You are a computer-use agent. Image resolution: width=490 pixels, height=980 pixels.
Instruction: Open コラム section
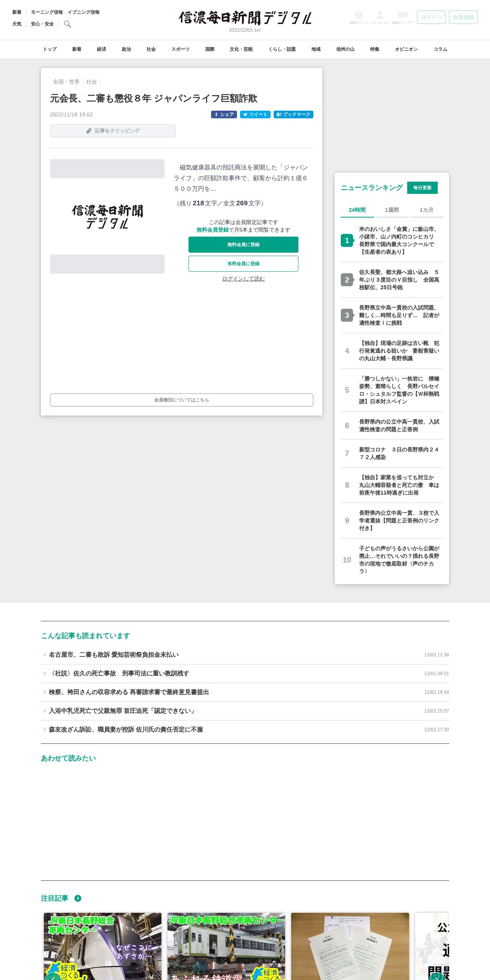(x=440, y=49)
